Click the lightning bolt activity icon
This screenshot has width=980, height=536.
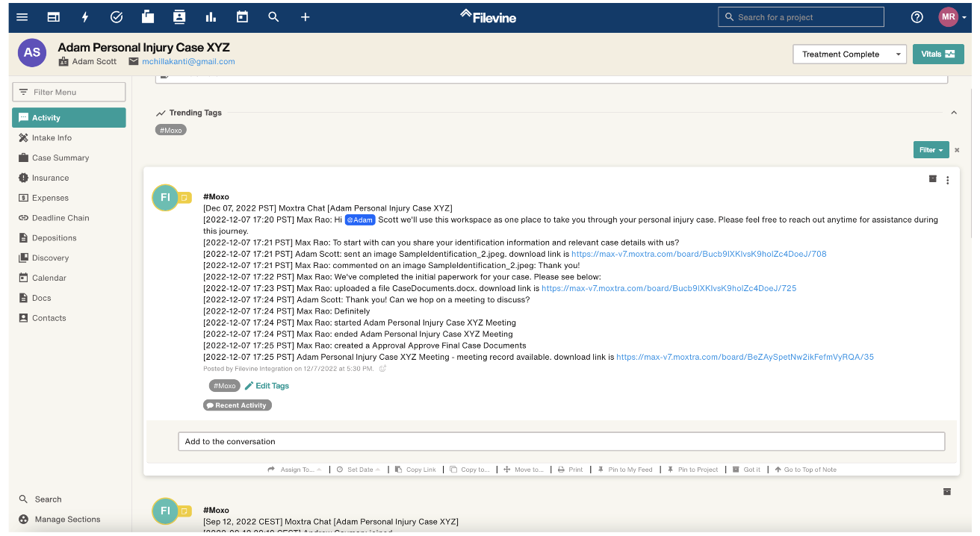click(85, 17)
